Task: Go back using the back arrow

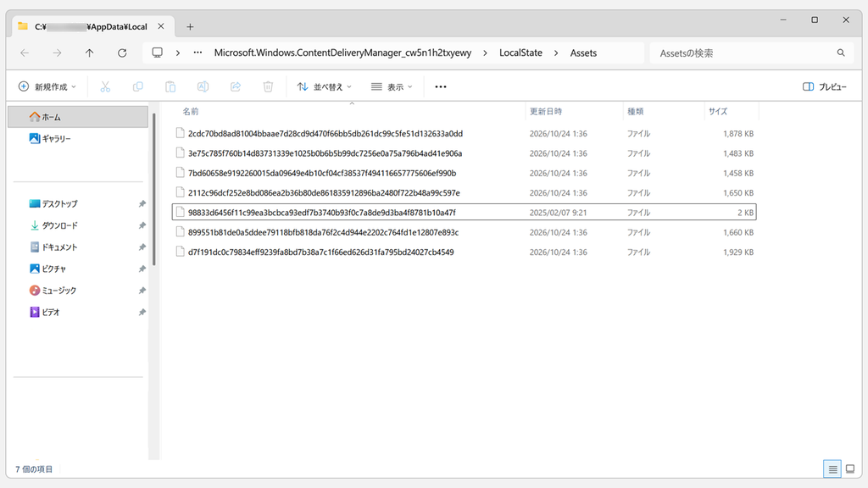Action: pos(25,53)
